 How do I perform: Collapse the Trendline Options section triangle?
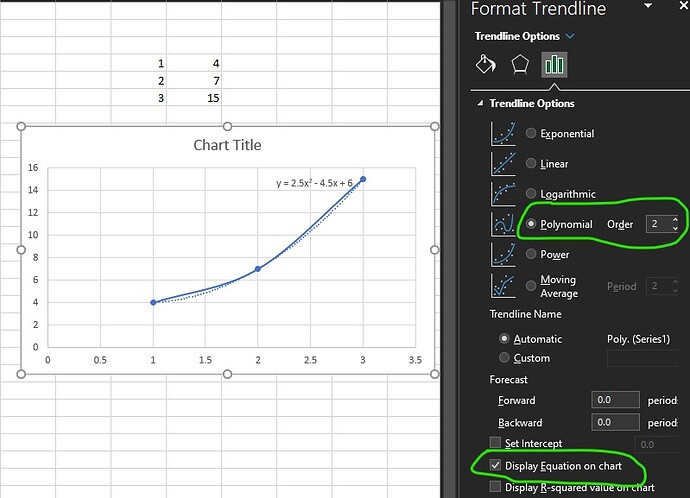(x=481, y=103)
